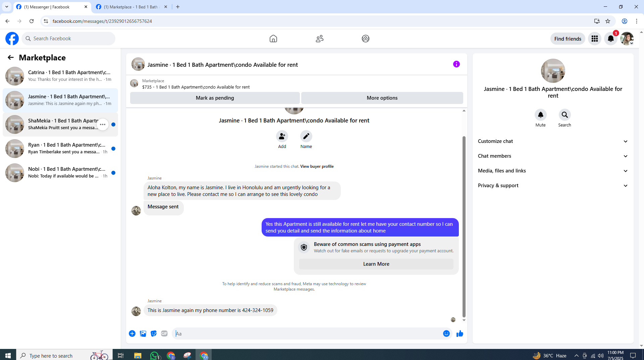Image resolution: width=644 pixels, height=360 pixels.
Task: Choose a sticker icon in composer
Action: (x=154, y=333)
